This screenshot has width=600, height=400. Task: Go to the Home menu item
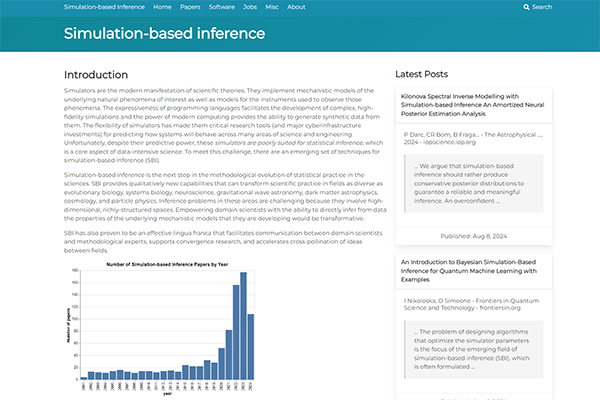(162, 7)
